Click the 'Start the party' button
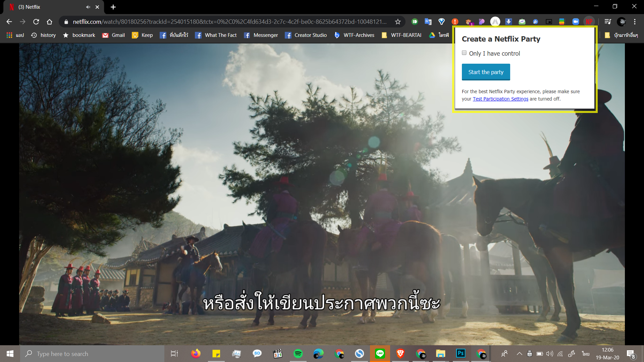Screen dimensions: 644x362 click(486, 72)
